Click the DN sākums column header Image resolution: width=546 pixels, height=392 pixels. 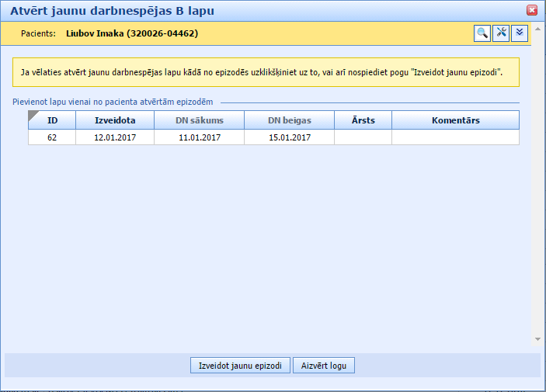pos(199,120)
